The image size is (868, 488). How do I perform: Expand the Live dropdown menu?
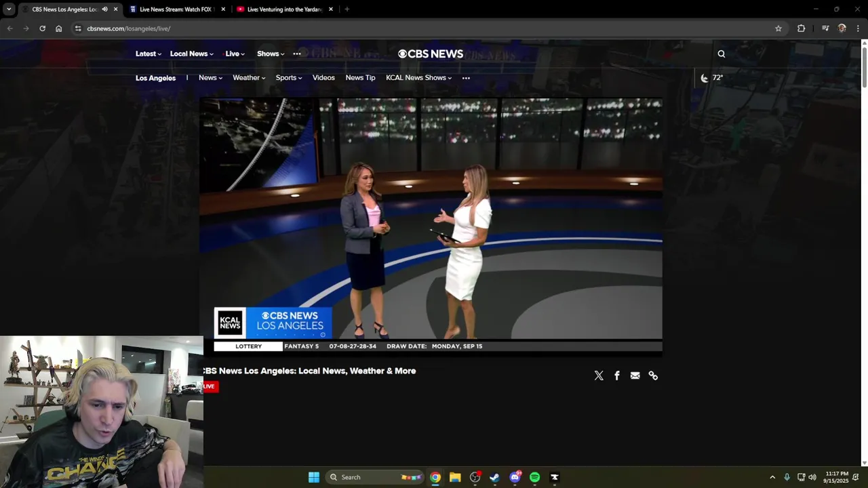tap(235, 54)
